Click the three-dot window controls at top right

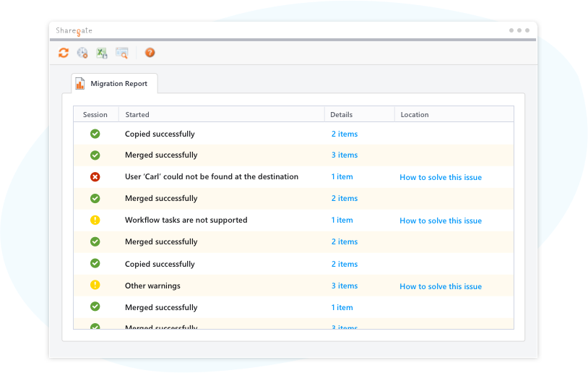click(x=519, y=30)
